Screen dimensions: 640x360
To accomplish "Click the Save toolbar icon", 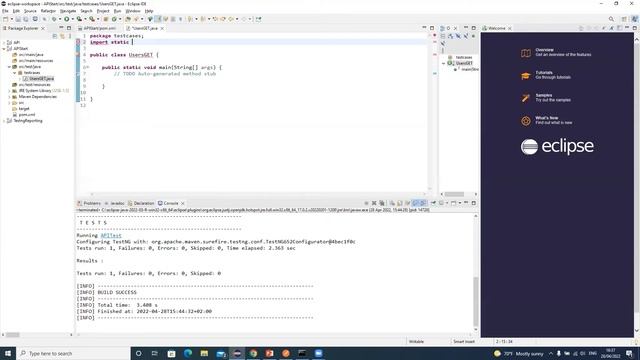I will (18, 19).
